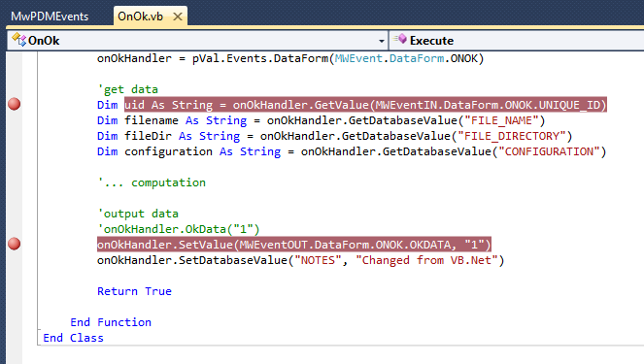
Task: Toggle breakpoint on the uid line
Action: coord(15,104)
